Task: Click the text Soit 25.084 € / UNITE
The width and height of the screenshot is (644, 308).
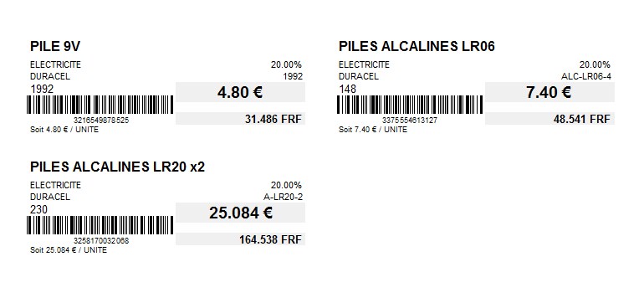Action: 69,250
